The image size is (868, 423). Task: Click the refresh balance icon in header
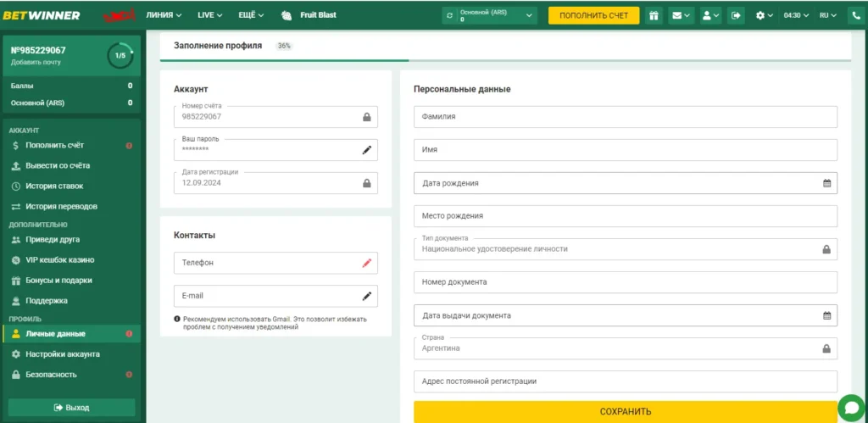tap(449, 15)
